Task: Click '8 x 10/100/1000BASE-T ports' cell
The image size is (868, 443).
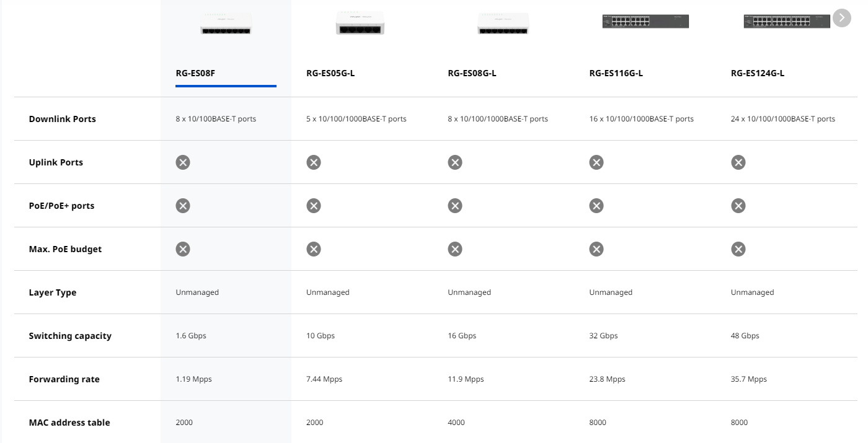Action: click(498, 119)
